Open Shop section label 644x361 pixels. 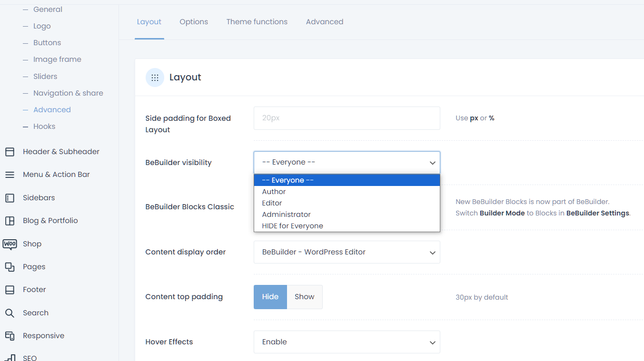coord(32,244)
